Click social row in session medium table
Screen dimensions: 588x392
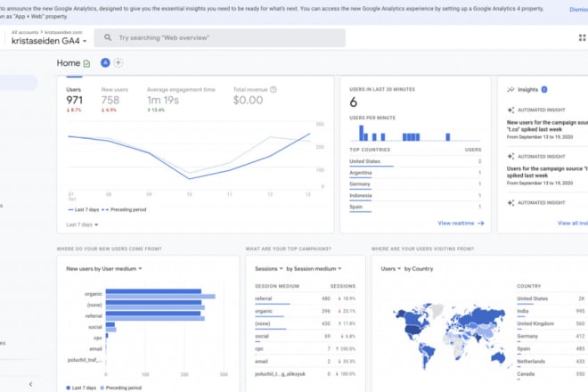(x=305, y=337)
